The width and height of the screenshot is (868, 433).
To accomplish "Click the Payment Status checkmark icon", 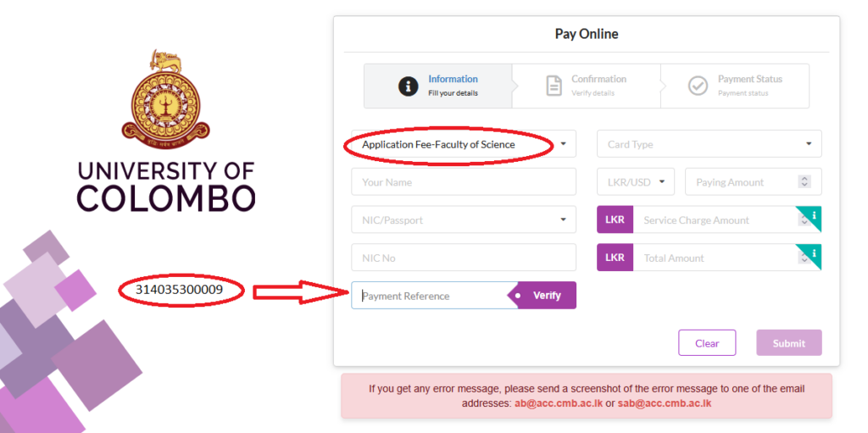I will point(698,86).
